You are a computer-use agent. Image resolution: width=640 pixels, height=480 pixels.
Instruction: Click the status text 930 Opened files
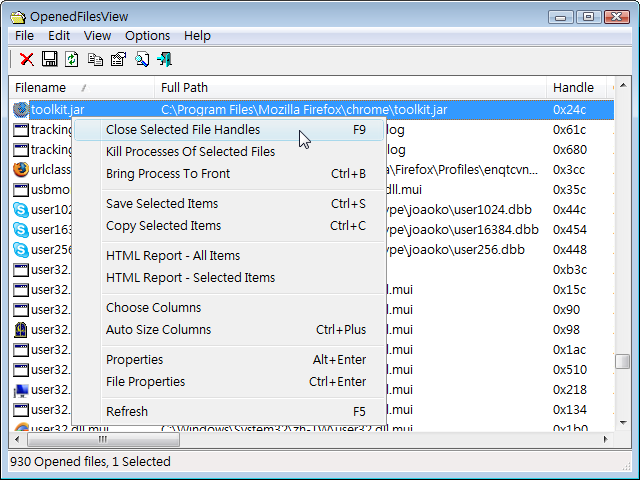58,462
